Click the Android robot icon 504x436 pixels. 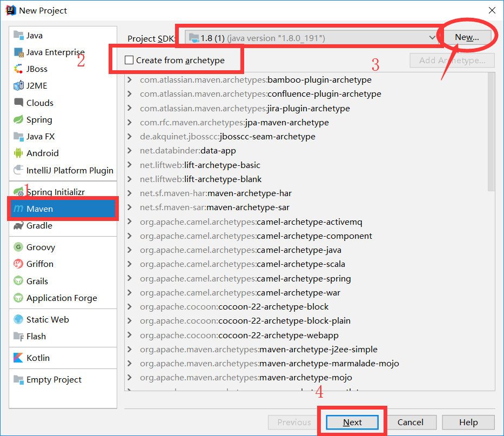[x=18, y=153]
